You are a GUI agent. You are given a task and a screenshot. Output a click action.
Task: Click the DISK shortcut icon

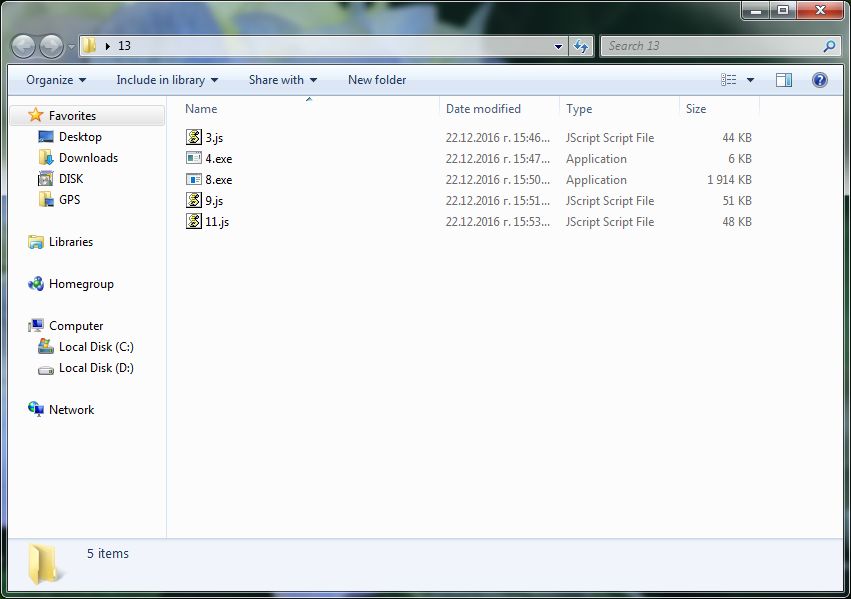point(46,179)
